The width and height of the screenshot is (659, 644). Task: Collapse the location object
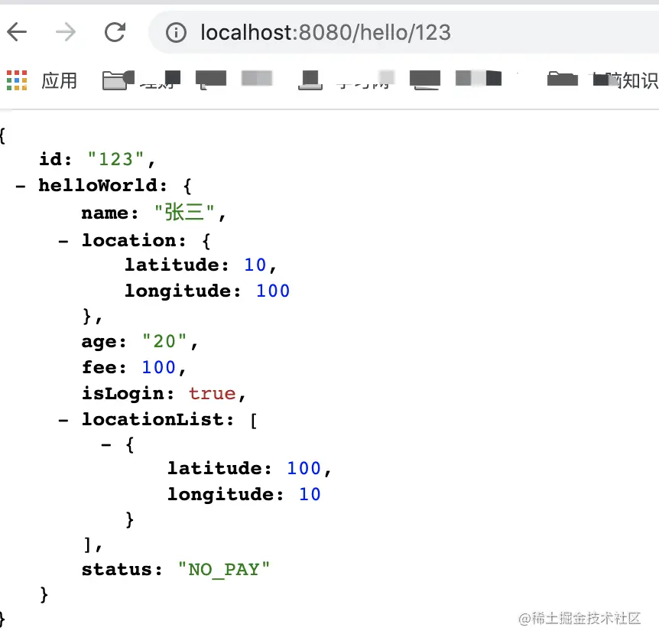[x=62, y=240]
